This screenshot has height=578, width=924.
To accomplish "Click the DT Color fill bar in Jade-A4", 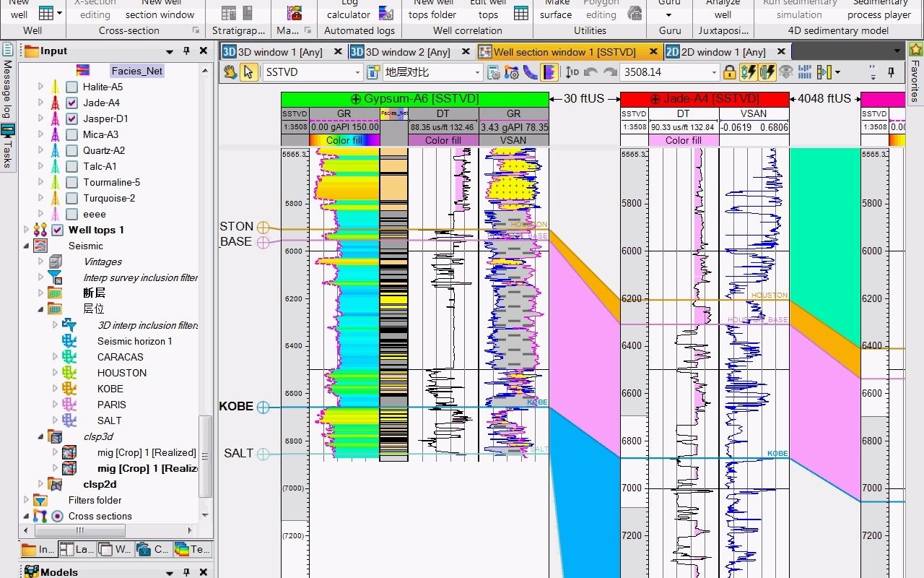I will (684, 140).
